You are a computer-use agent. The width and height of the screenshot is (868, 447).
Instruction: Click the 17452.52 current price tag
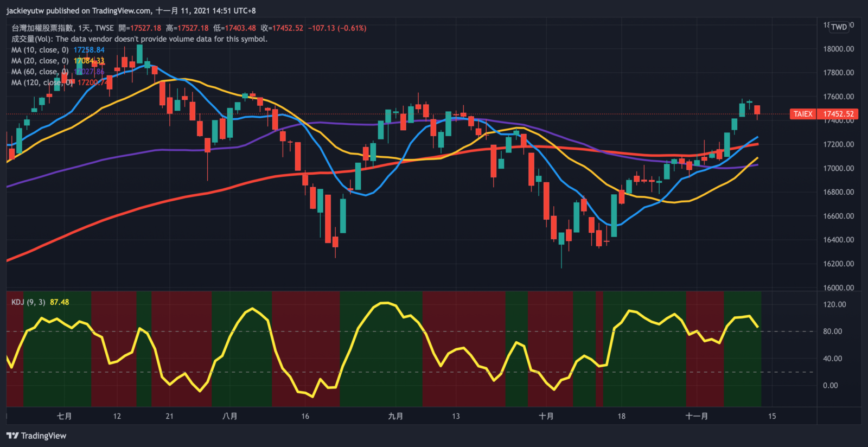coord(838,114)
